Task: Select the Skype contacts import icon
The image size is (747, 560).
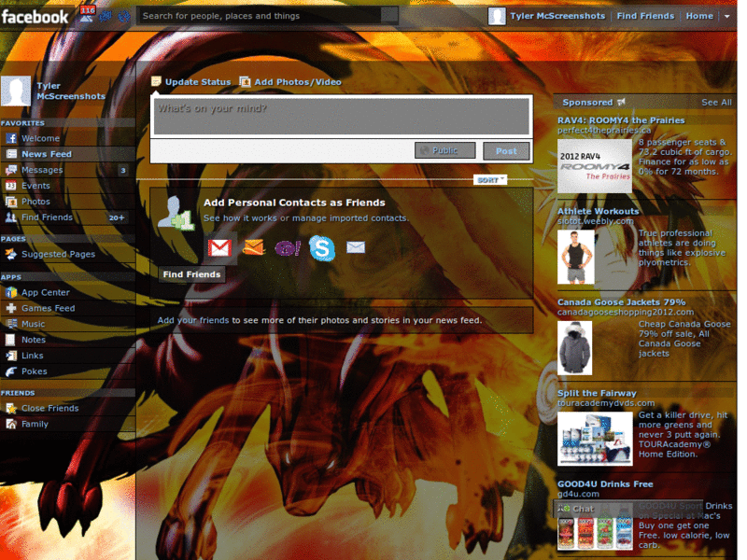Action: (x=321, y=247)
